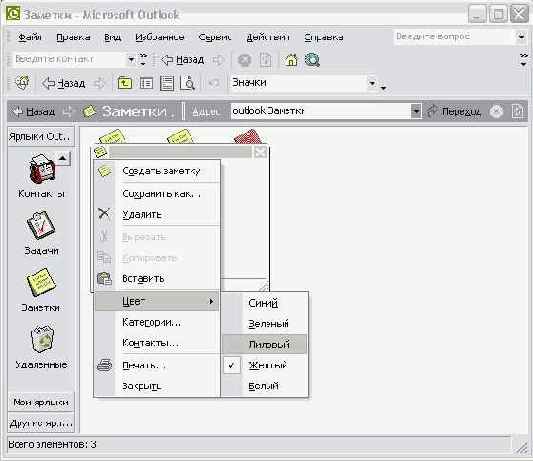Open the Контакты shortcut icon in sidebar

tap(42, 169)
